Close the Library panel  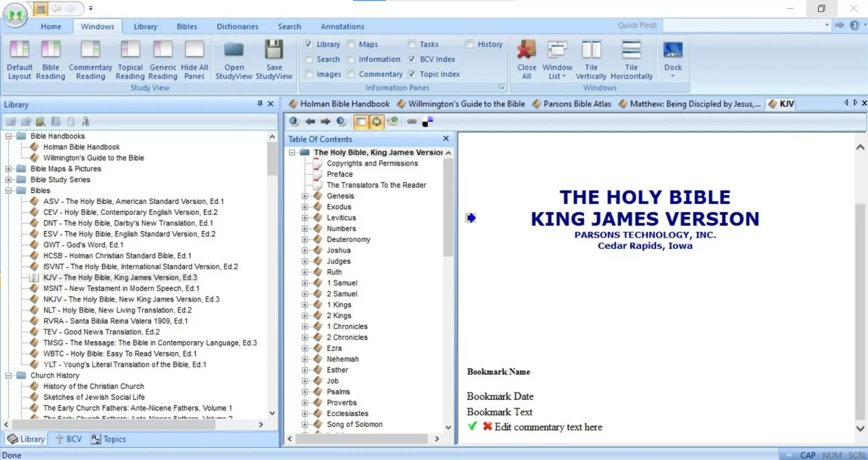pos(271,104)
